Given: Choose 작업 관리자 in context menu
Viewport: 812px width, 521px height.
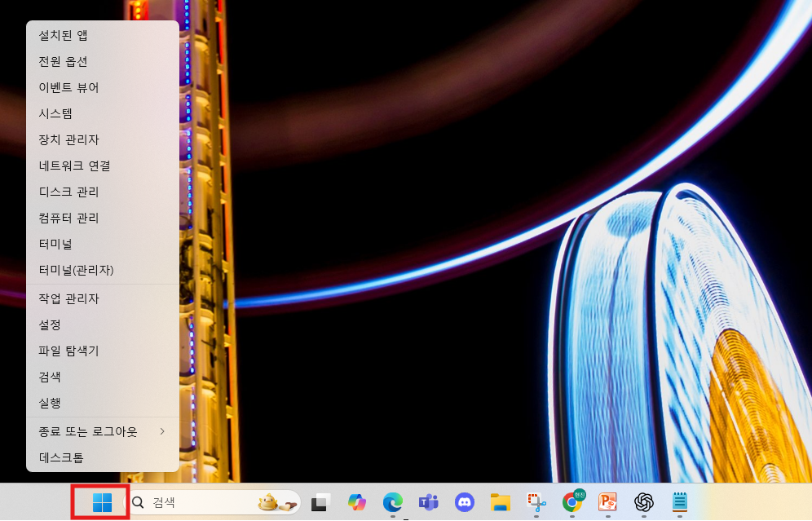Looking at the screenshot, I should pyautogui.click(x=69, y=298).
